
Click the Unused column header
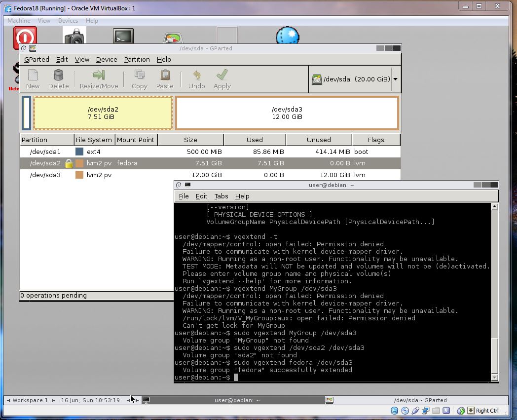(x=319, y=140)
